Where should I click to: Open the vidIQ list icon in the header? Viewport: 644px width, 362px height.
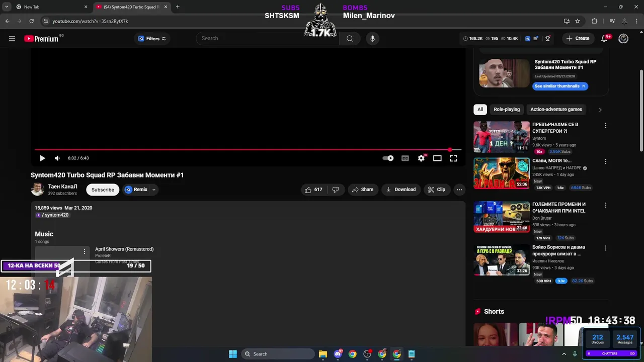pos(536,39)
